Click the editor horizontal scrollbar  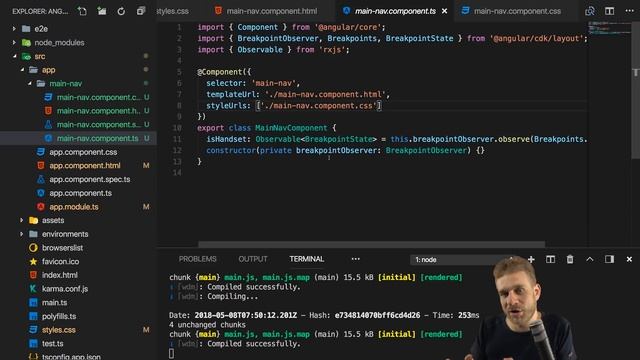pos(371,244)
